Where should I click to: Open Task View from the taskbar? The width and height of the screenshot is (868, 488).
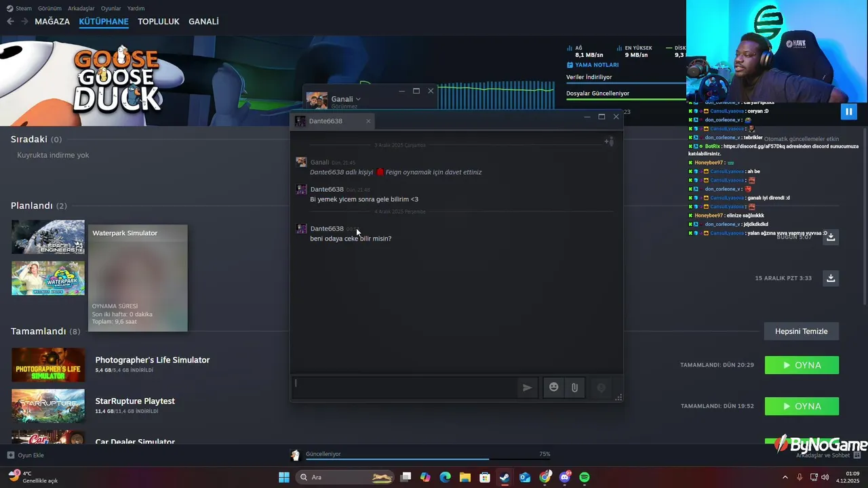pos(406,477)
